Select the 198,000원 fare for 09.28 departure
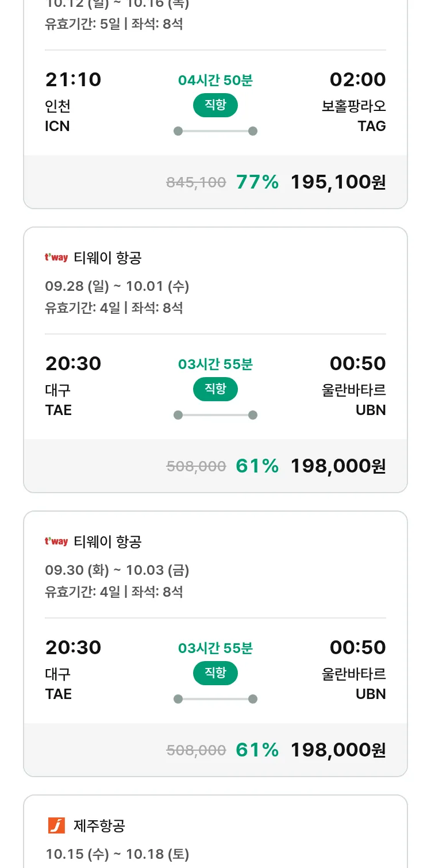 tap(338, 466)
